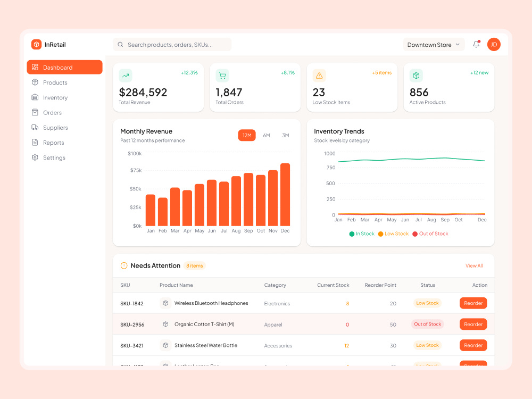Switch revenue chart to 6M
This screenshot has height=399, width=532.
(x=267, y=135)
